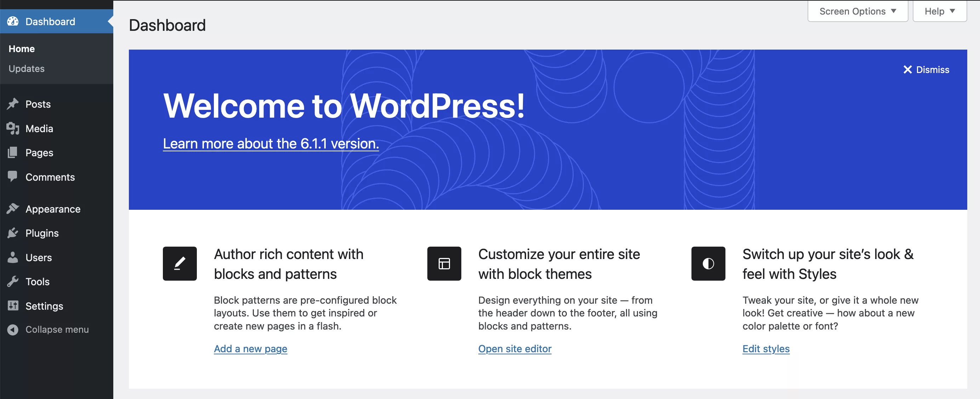Image resolution: width=980 pixels, height=399 pixels.
Task: Click the Appearance icon in sidebar
Action: (x=12, y=208)
